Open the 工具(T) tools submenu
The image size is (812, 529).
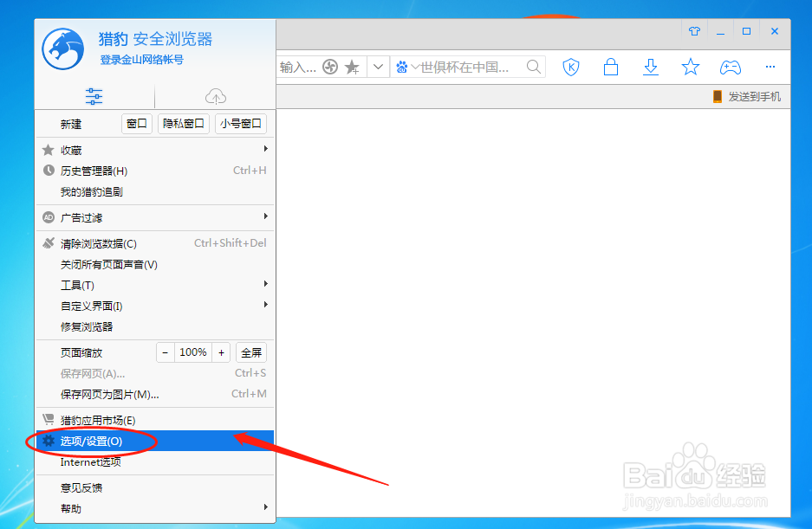(155, 285)
